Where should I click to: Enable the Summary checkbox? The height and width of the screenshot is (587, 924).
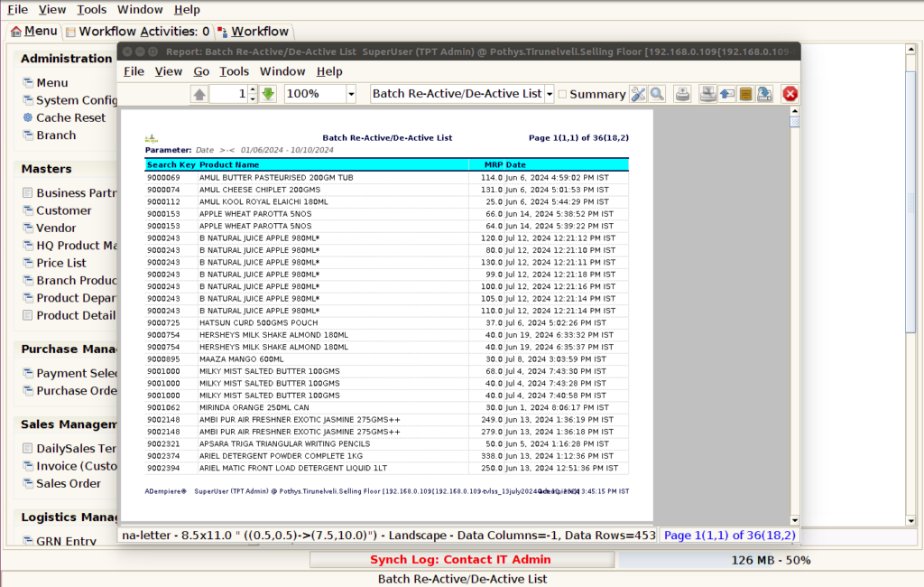[563, 95]
